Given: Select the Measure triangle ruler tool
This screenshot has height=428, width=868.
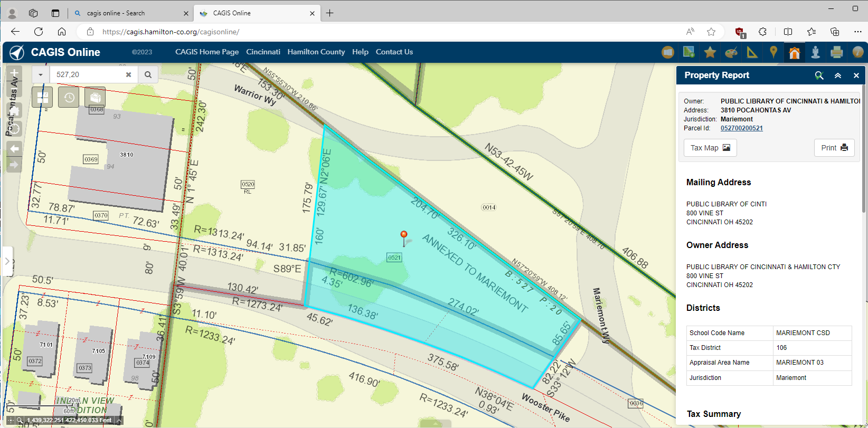Looking at the screenshot, I should pyautogui.click(x=752, y=52).
